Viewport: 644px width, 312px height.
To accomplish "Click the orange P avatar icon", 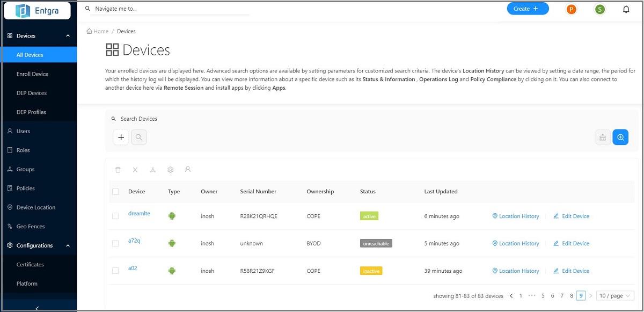I will pyautogui.click(x=571, y=9).
